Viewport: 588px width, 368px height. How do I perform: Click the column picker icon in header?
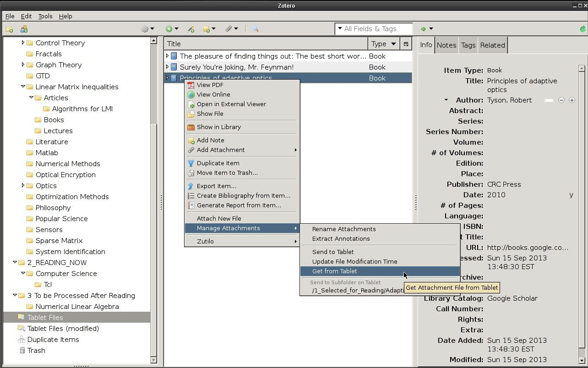click(x=406, y=44)
